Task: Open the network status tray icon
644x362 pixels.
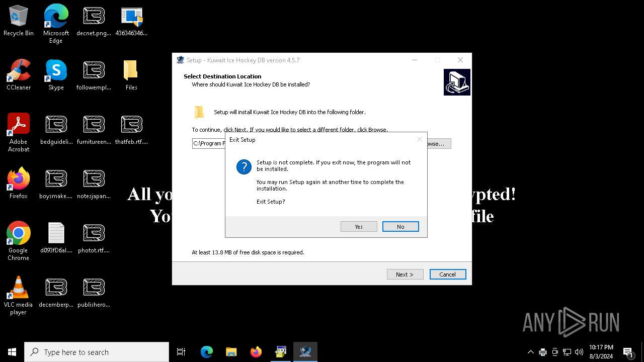Action: (567, 352)
